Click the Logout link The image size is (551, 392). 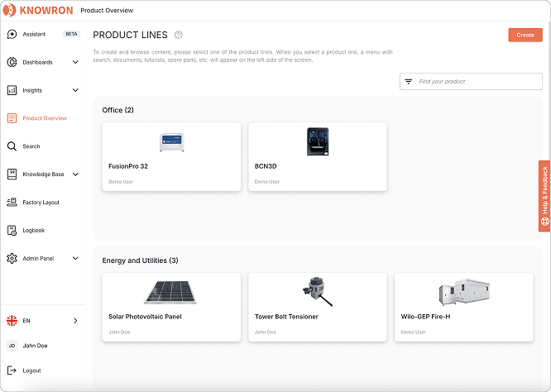tap(31, 370)
